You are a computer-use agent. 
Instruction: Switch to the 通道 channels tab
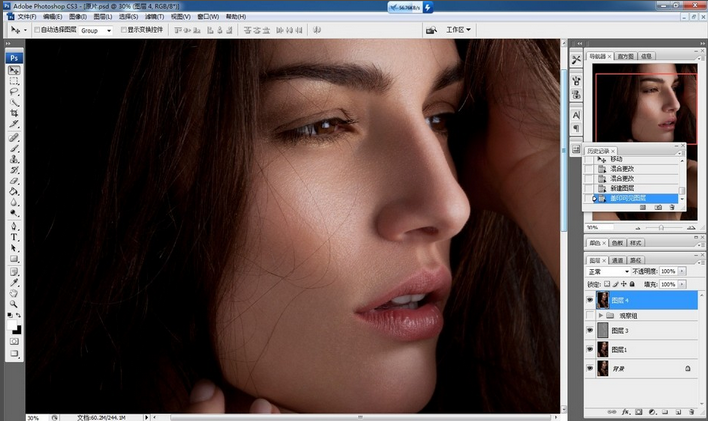617,260
